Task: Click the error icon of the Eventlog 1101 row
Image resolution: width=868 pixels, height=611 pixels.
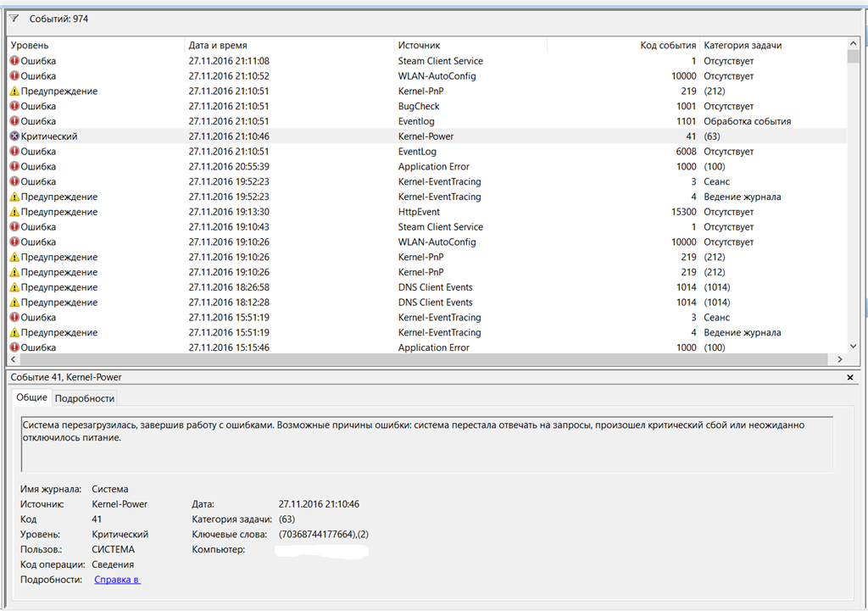Action: [14, 121]
